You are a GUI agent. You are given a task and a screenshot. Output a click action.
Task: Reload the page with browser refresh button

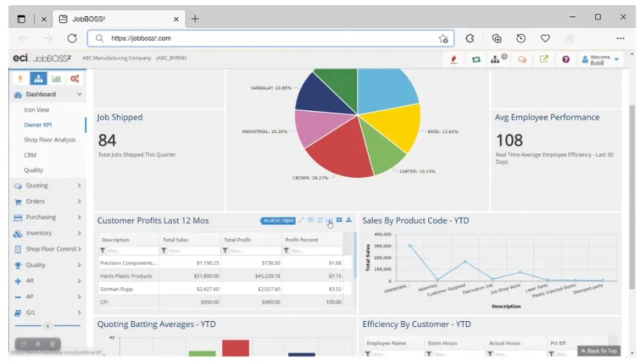point(73,38)
